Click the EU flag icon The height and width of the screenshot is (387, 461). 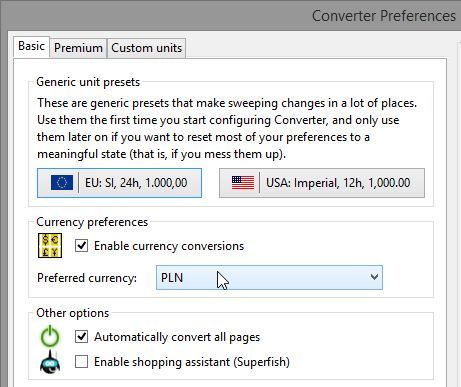coord(62,183)
